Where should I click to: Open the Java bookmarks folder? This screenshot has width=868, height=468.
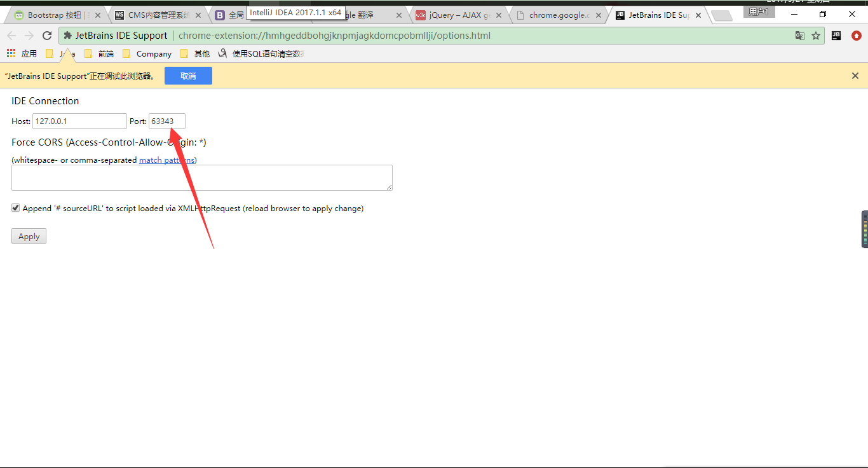pos(60,54)
